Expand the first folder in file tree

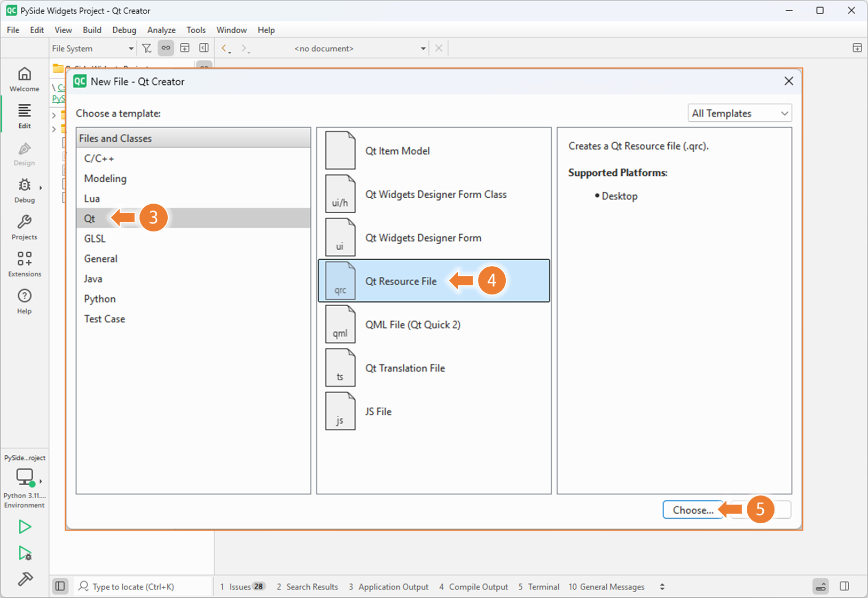pos(54,115)
